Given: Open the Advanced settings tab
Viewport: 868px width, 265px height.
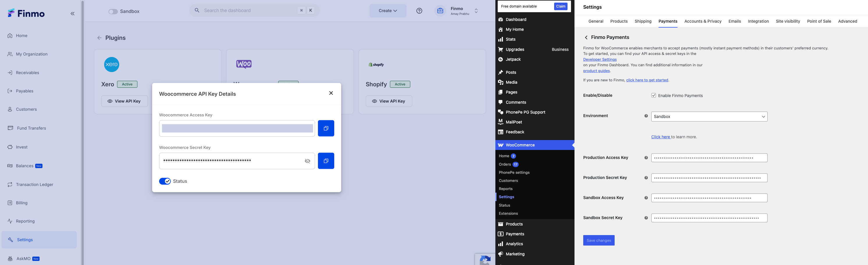Looking at the screenshot, I should (847, 21).
